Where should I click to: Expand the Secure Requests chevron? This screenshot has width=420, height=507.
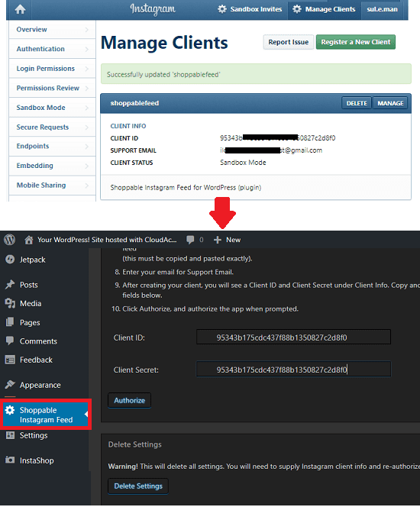(86, 127)
